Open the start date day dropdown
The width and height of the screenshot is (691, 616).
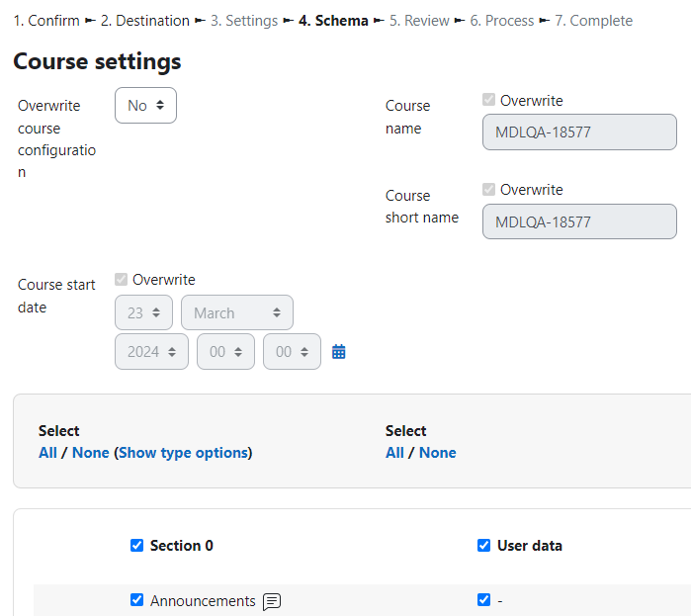(x=143, y=312)
